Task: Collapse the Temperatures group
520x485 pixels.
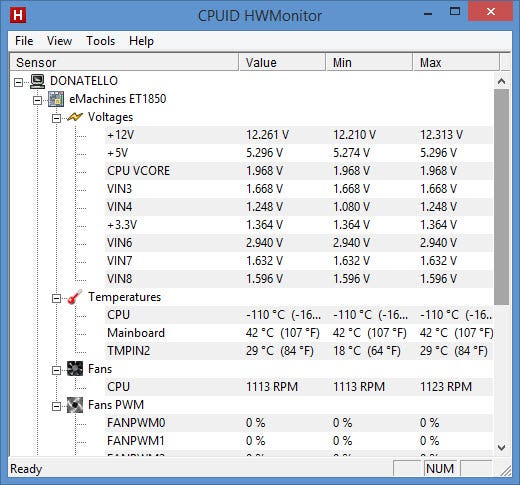Action: coord(56,298)
